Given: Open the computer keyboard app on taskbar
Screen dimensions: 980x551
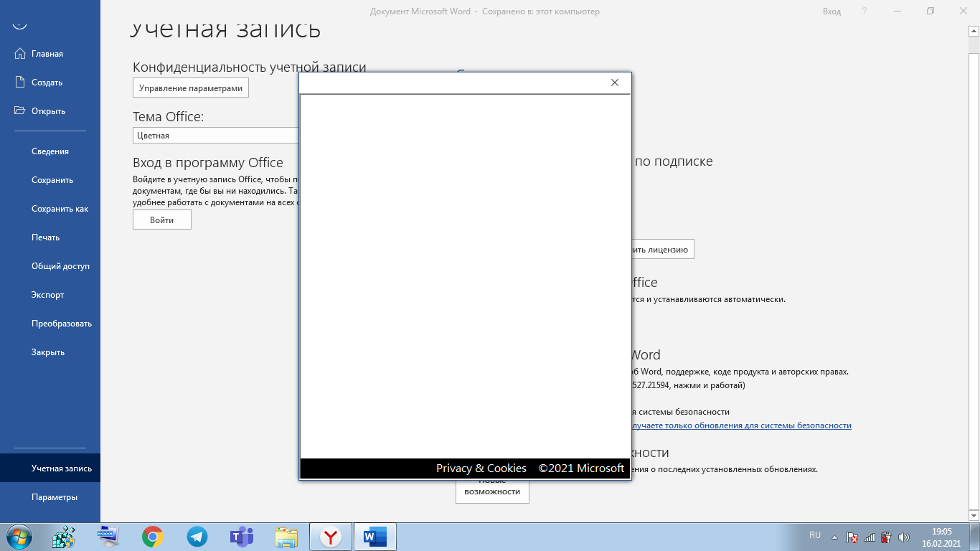Looking at the screenshot, I should click(108, 537).
